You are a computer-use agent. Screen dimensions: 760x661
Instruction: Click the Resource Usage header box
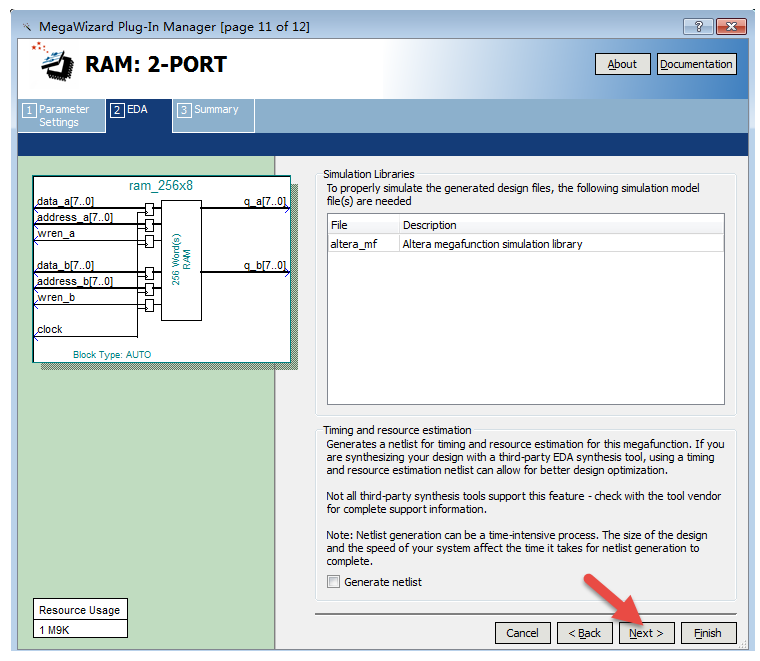point(80,610)
